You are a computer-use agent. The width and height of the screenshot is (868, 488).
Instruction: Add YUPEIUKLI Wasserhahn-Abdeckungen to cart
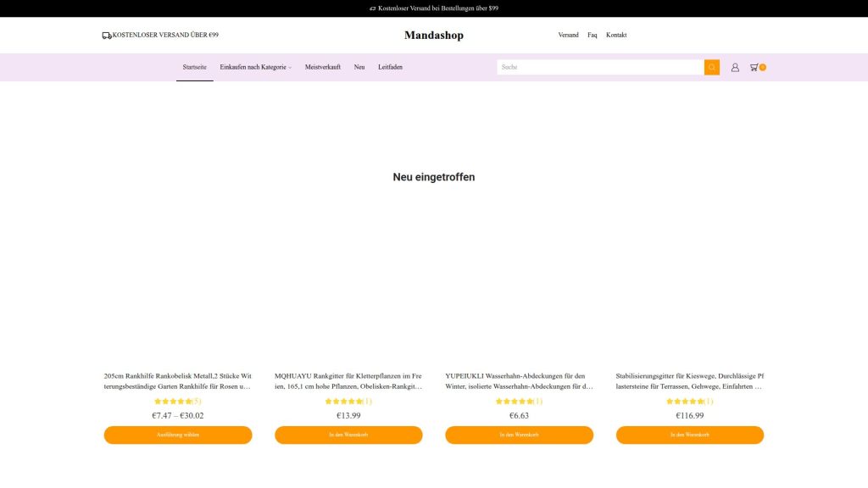tap(520, 435)
